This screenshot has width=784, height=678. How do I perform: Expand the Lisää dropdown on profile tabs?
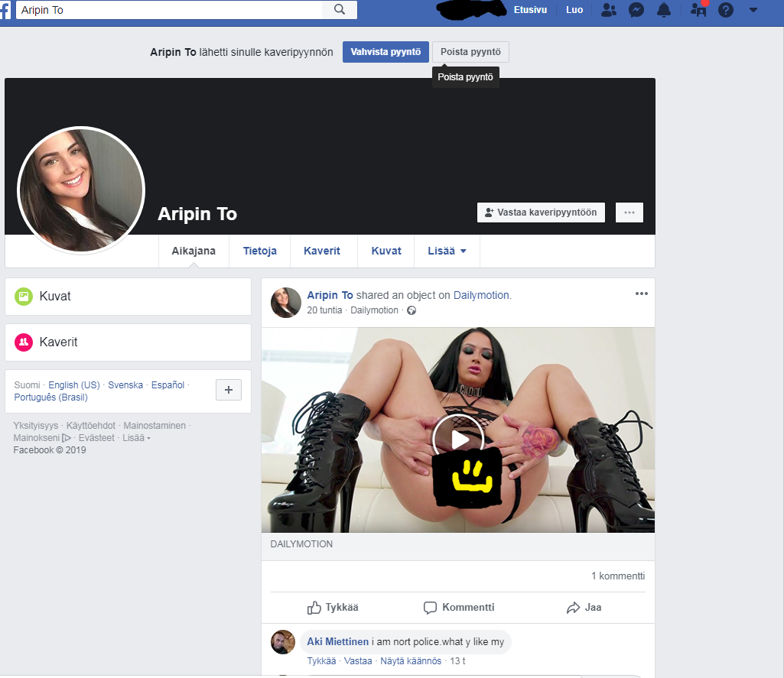pyautogui.click(x=447, y=251)
